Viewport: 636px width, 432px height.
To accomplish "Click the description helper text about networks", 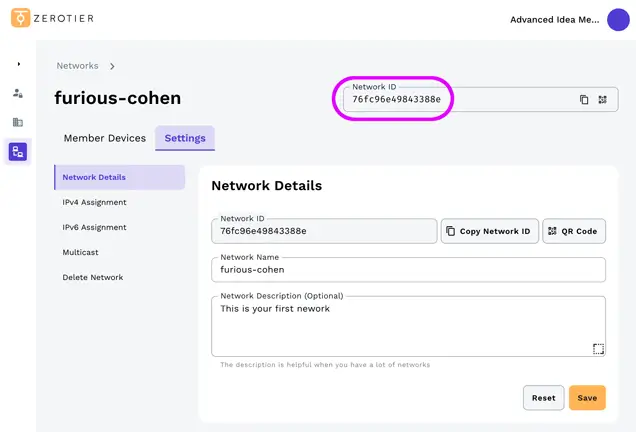I will pos(325,365).
